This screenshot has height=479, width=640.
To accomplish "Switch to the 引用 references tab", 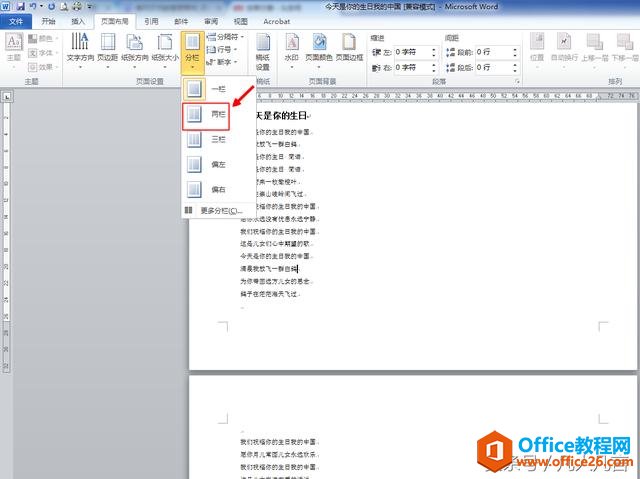I will 151,20.
